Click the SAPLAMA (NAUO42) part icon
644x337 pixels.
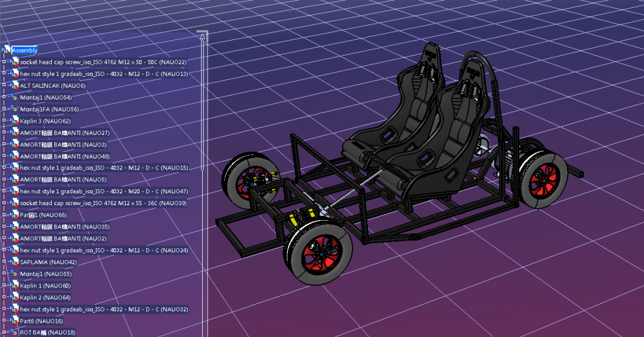[x=14, y=262]
